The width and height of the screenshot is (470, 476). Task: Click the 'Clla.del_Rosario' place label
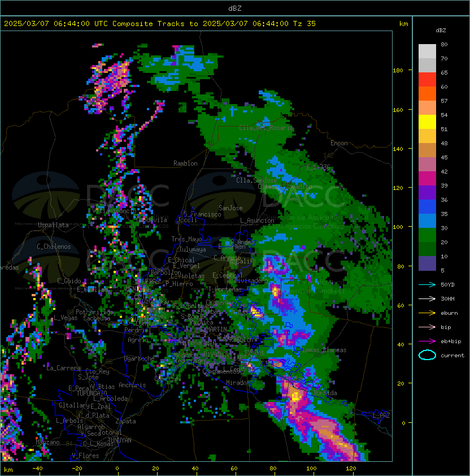tap(266, 128)
